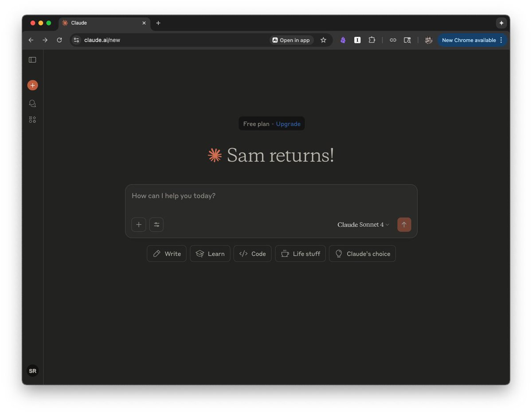Click the link icon in toolbar
This screenshot has height=414, width=532.
[x=393, y=40]
